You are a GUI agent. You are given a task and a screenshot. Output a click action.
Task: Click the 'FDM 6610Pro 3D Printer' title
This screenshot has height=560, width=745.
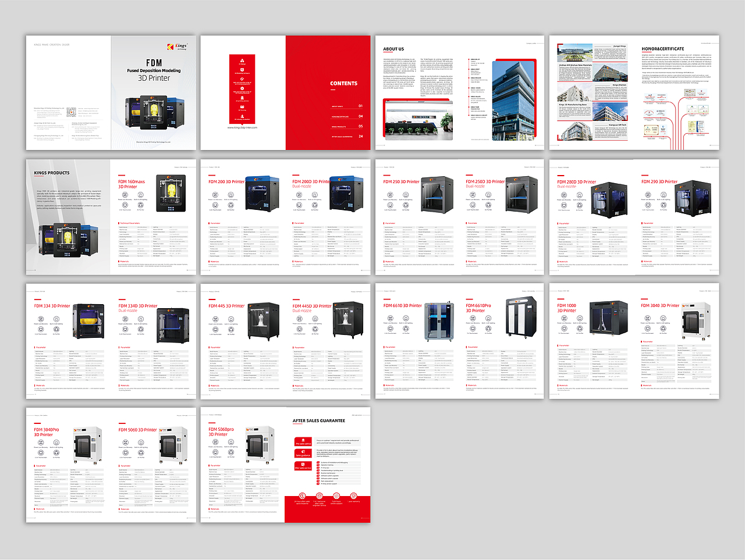point(478,308)
